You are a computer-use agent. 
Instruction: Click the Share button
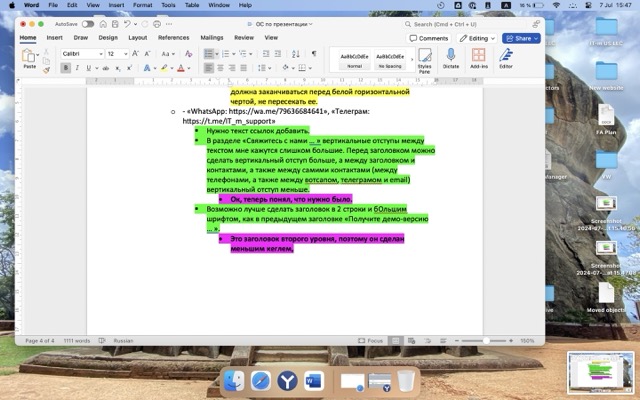click(x=520, y=38)
